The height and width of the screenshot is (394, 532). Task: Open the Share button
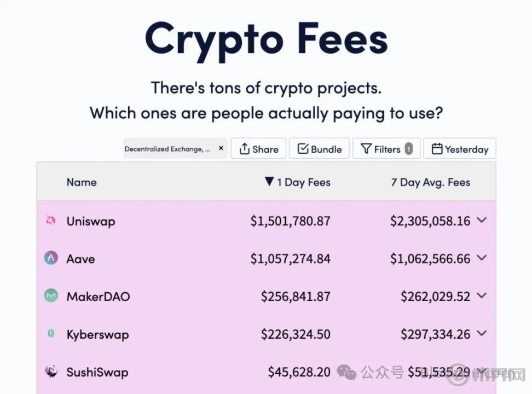(x=258, y=149)
